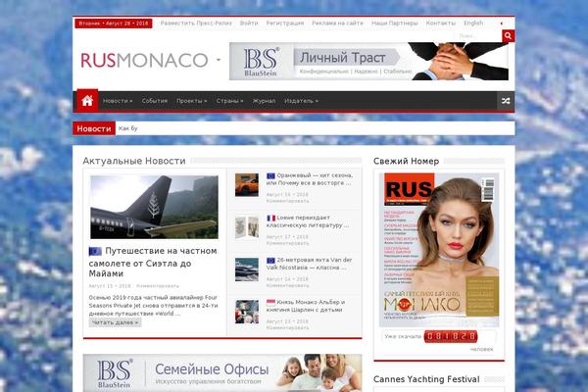The height and width of the screenshot is (392, 588).
Task: Click the red Home icon in navigation bar
Action: point(87,101)
